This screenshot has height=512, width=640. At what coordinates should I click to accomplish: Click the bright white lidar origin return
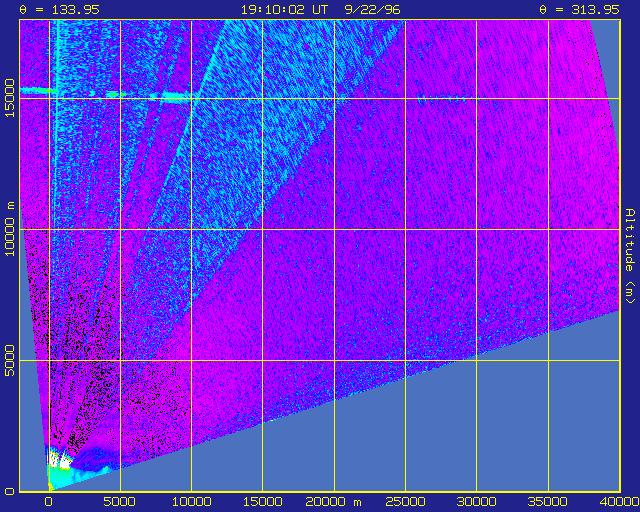coord(59,461)
